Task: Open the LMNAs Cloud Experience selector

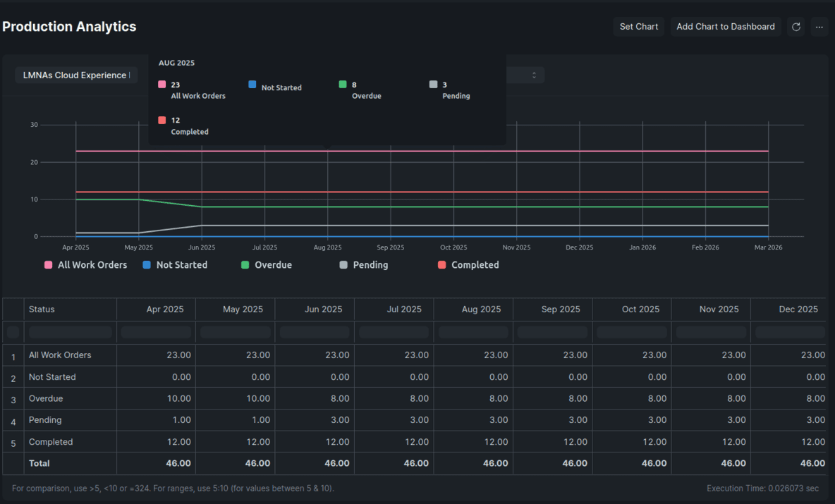Action: coord(75,75)
